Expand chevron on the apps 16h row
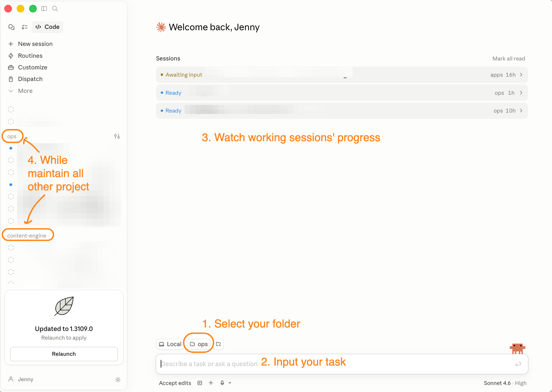552x392 pixels. pos(521,75)
